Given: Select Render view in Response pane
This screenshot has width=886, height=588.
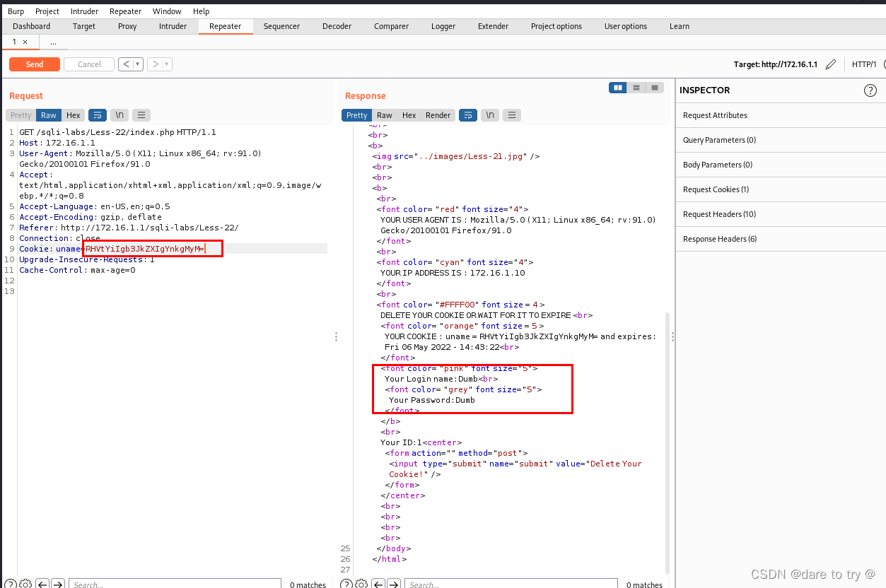Looking at the screenshot, I should pos(438,115).
